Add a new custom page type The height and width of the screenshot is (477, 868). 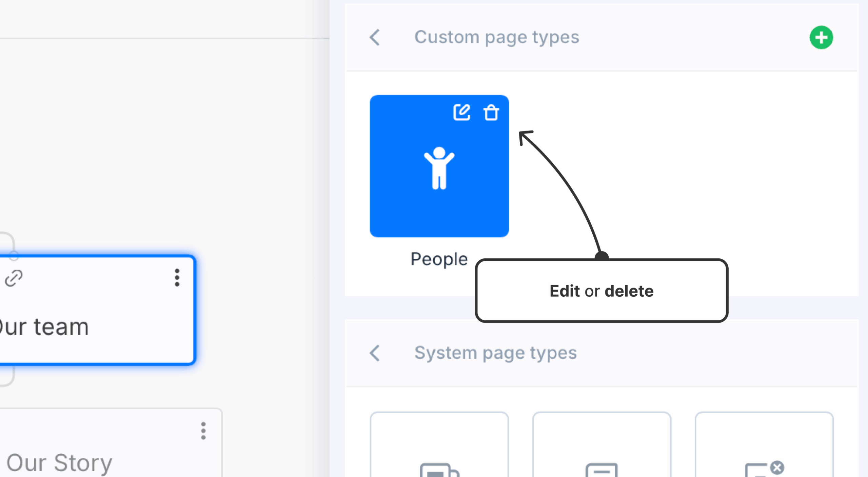[x=821, y=37]
